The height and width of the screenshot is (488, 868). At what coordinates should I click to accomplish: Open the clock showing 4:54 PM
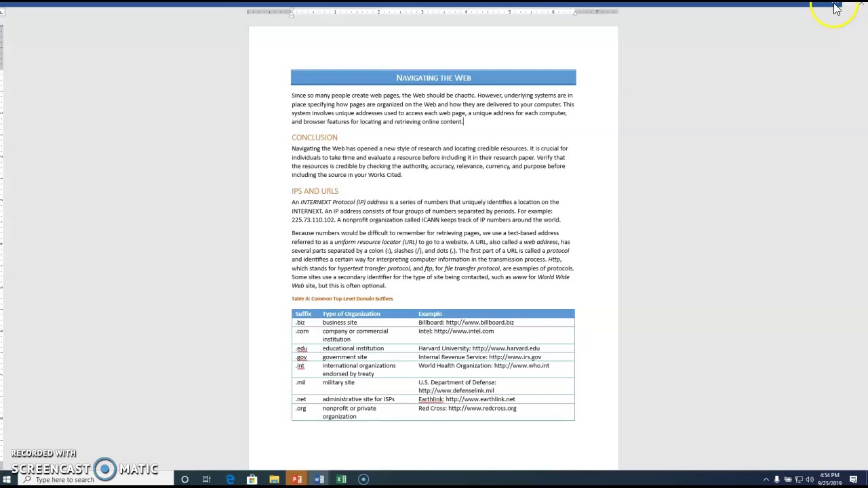(x=830, y=479)
